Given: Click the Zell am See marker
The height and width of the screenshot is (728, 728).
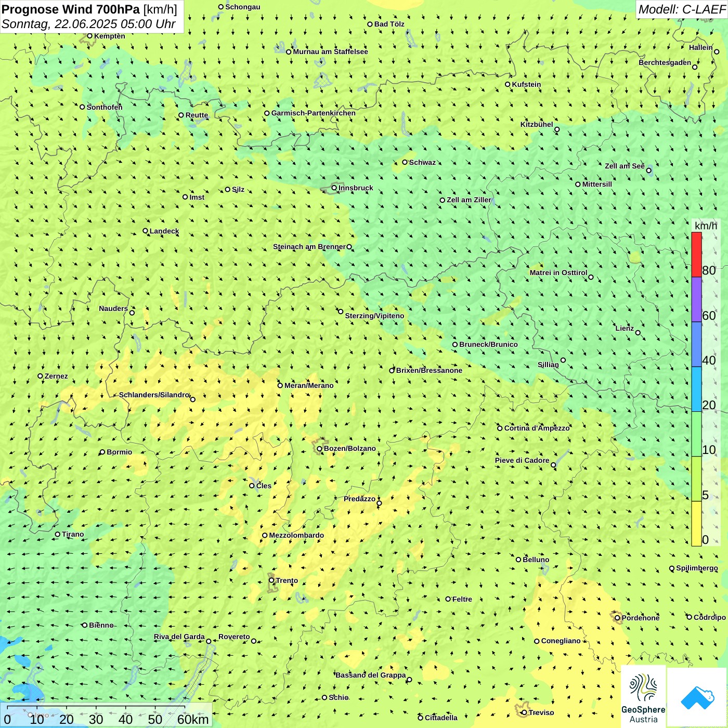Looking at the screenshot, I should pyautogui.click(x=648, y=170).
